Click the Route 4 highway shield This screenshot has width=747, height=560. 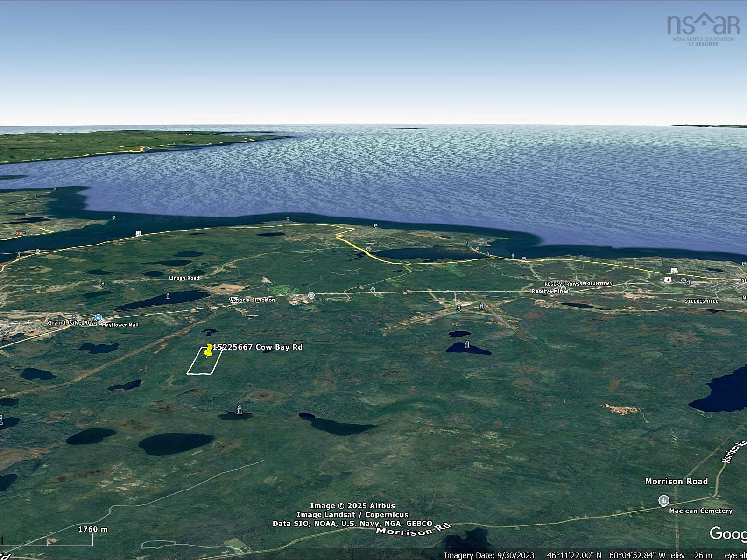point(668,280)
